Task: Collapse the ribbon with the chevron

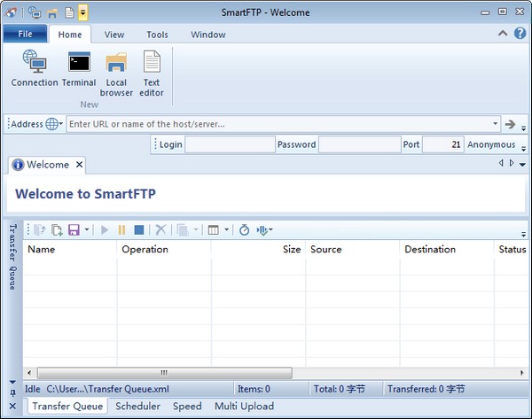Action: (503, 35)
